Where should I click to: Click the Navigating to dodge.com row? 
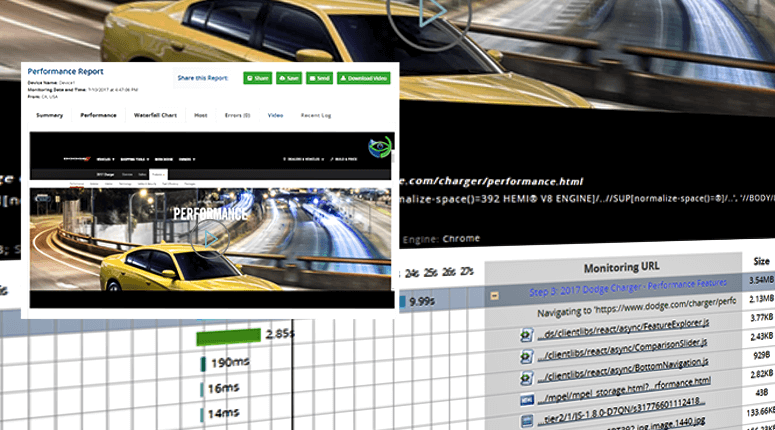coord(637,308)
